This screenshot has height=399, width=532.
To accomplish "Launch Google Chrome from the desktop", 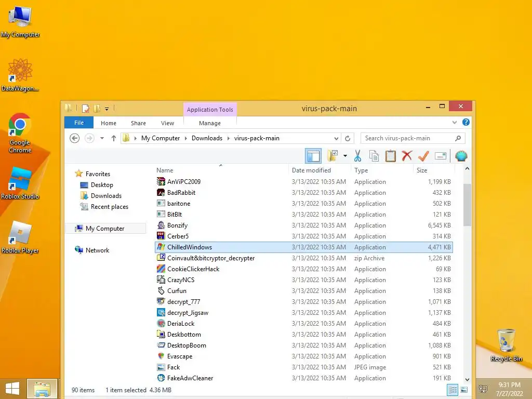I will (x=20, y=132).
